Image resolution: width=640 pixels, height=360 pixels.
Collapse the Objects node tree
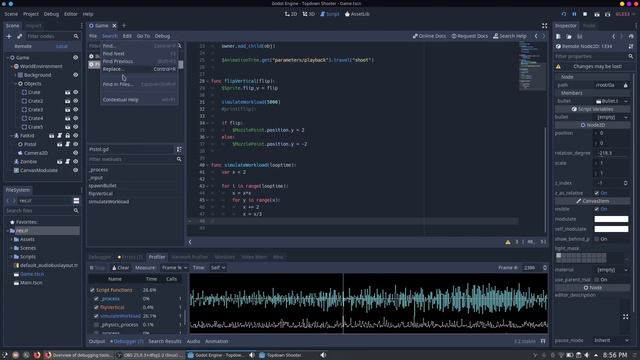pyautogui.click(x=16, y=84)
